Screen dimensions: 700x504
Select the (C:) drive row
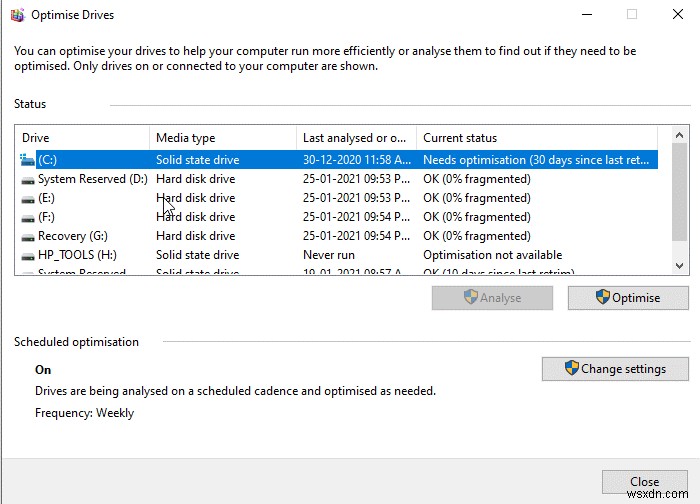pyautogui.click(x=339, y=160)
